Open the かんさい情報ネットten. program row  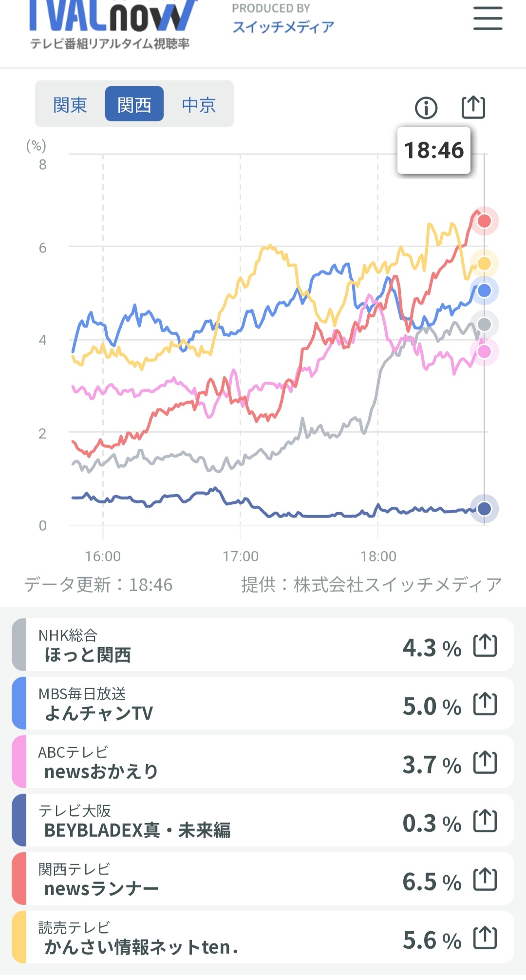click(x=263, y=937)
